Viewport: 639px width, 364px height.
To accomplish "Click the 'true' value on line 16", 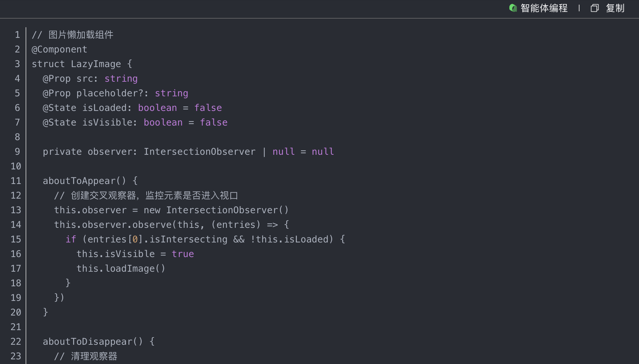I will [x=183, y=254].
